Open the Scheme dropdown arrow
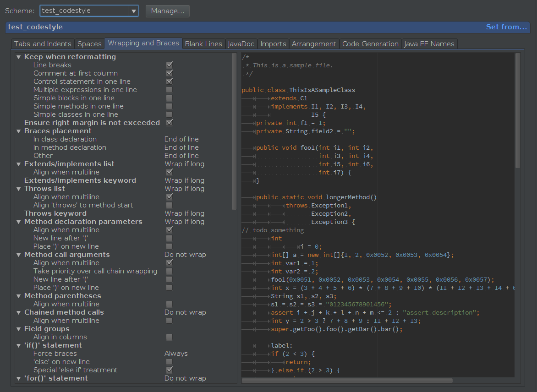Screen dimensions: 537x392 coord(133,11)
